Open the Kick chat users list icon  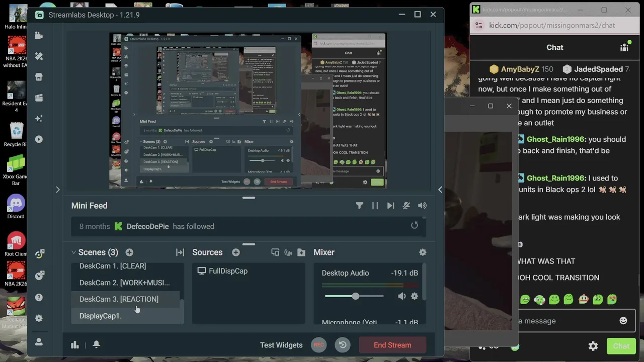coord(625,47)
